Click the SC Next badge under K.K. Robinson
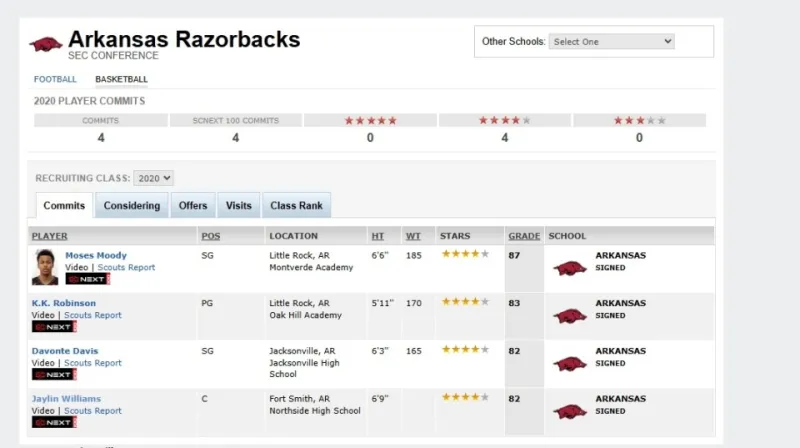 [53, 327]
